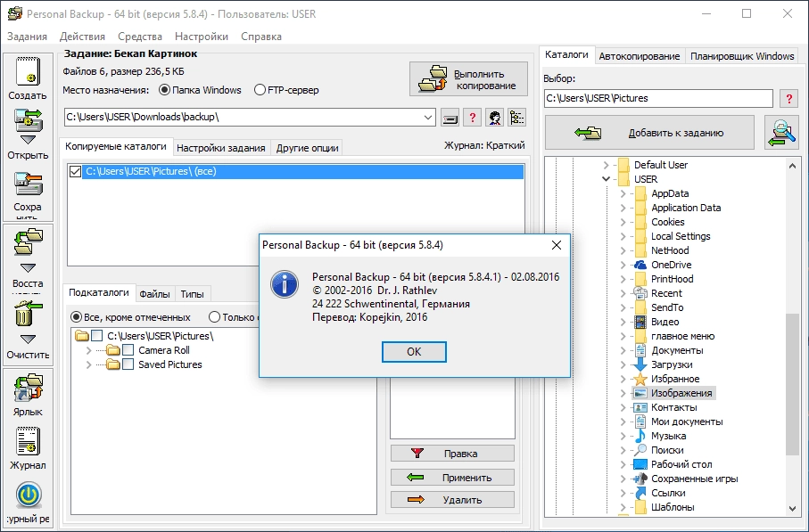Open the destination path dropdown arrow
This screenshot has height=532, width=809.
(x=428, y=118)
